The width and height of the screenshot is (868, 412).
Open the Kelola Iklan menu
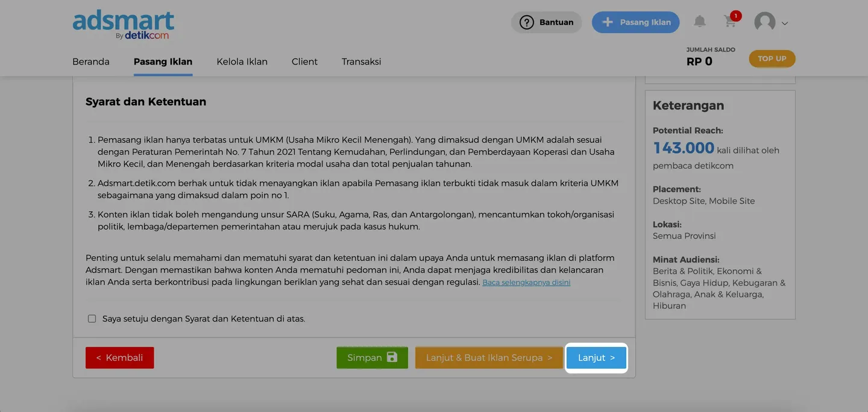pyautogui.click(x=242, y=61)
